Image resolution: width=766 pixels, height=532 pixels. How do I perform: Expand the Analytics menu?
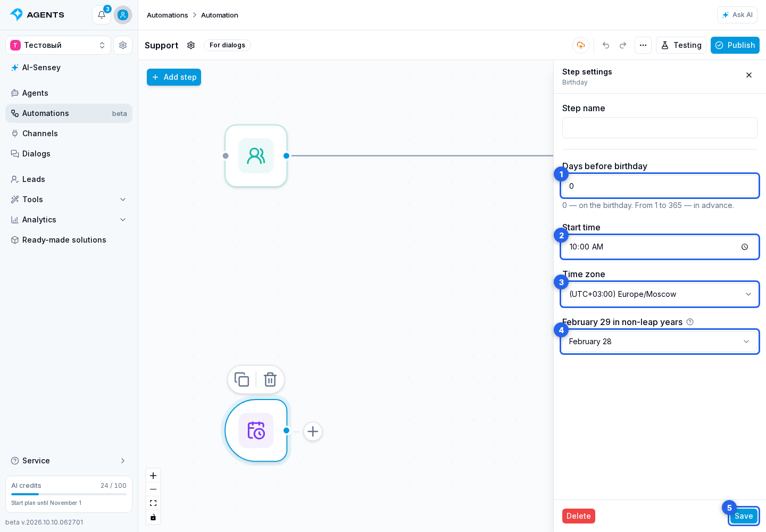(69, 220)
